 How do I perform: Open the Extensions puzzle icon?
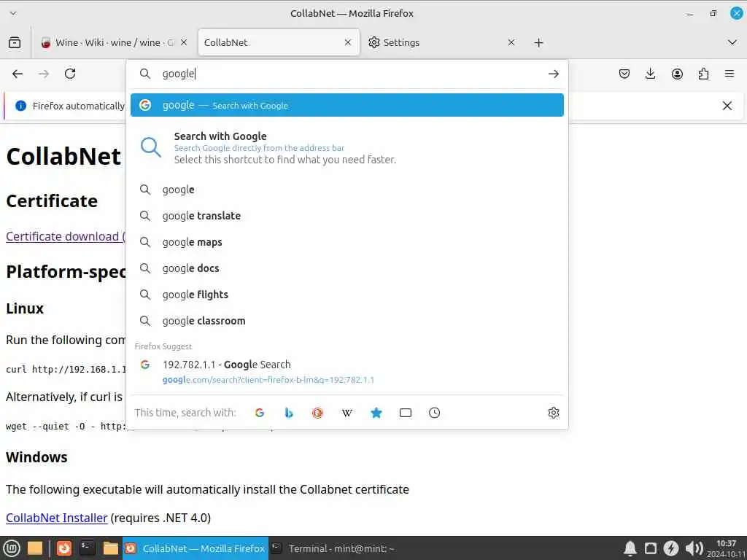tap(703, 74)
